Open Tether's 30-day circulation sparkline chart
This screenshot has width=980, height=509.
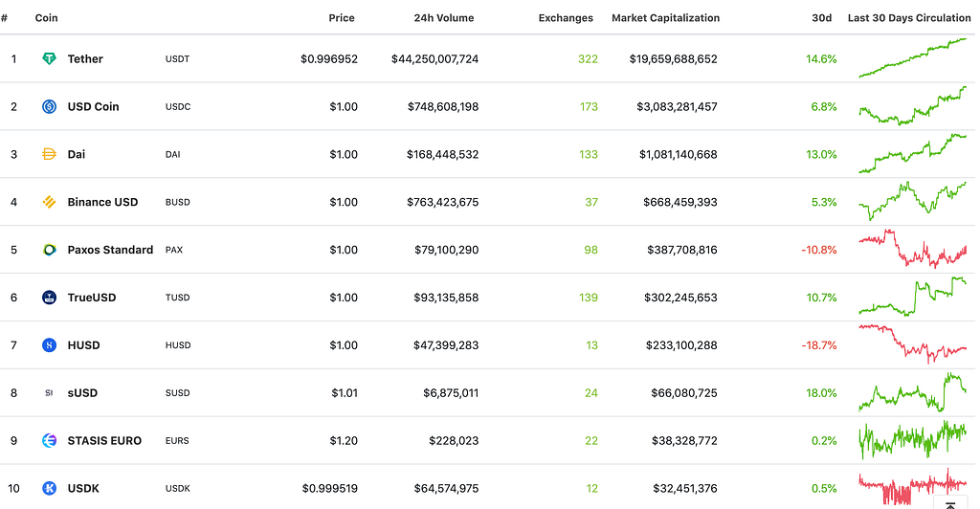pyautogui.click(x=913, y=58)
